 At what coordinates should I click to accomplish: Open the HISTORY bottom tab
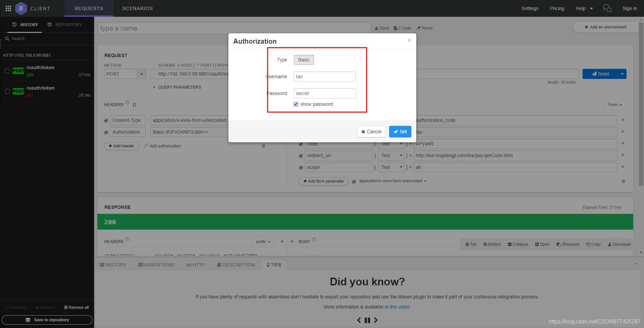[113, 265]
